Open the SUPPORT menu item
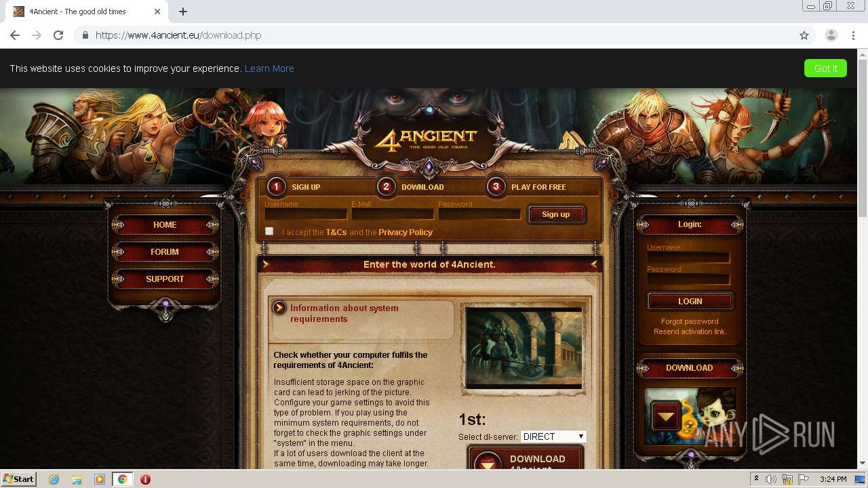 point(165,279)
